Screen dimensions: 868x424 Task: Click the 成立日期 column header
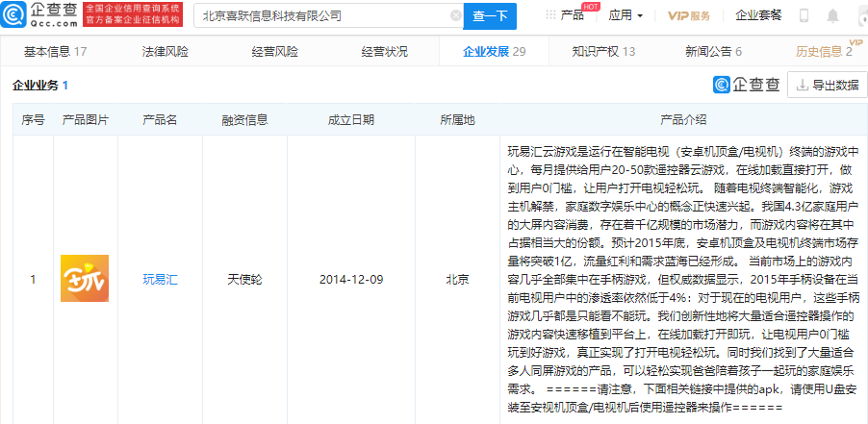click(351, 119)
